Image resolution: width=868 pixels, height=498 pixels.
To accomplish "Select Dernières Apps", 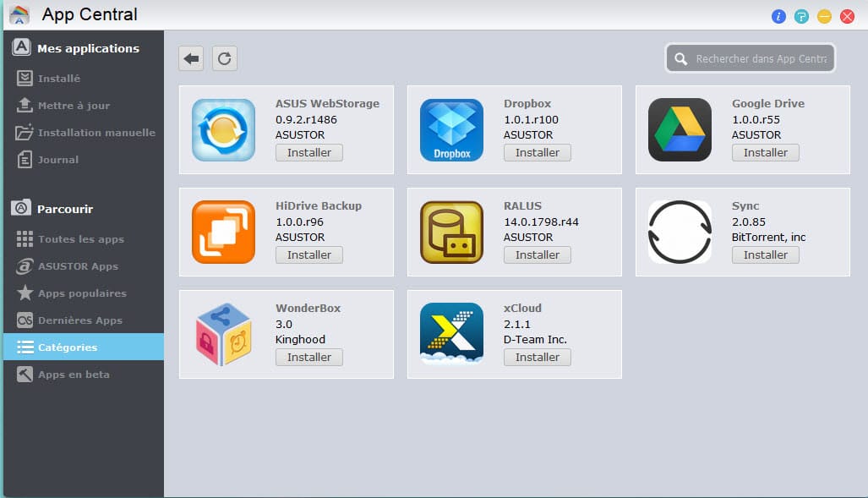I will 84,320.
